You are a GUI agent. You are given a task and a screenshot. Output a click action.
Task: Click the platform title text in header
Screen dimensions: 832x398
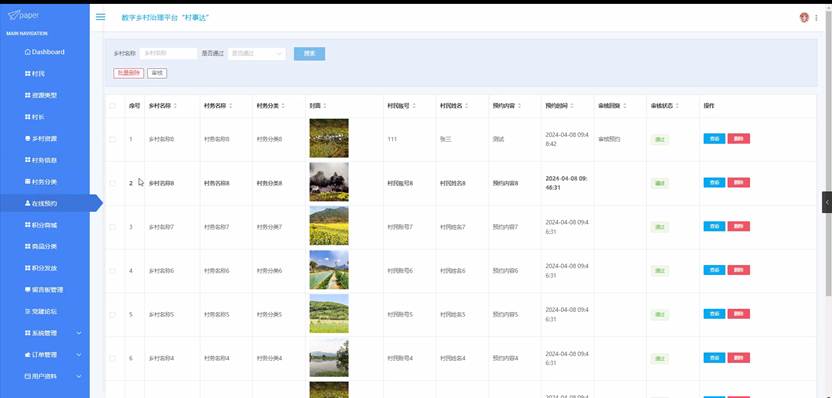166,18
